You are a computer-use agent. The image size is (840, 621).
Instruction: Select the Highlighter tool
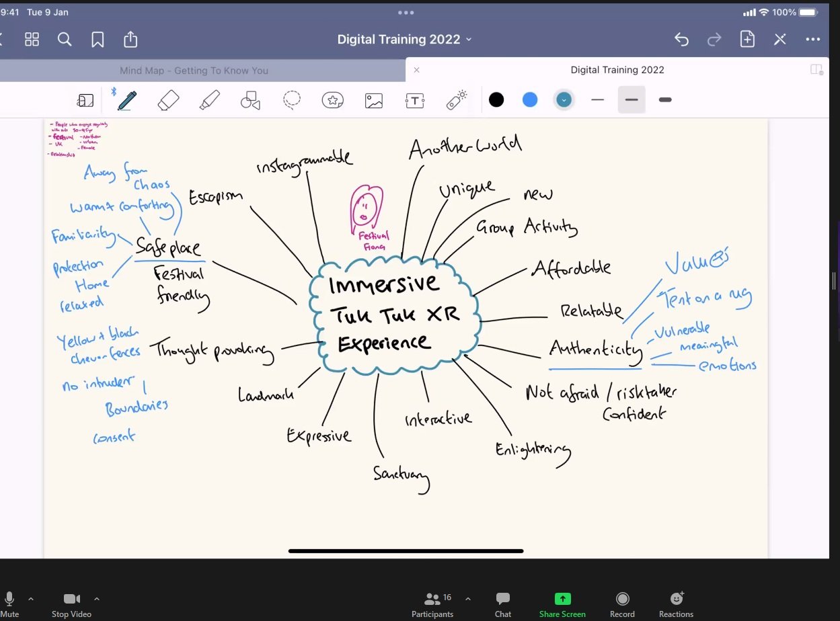[210, 101]
